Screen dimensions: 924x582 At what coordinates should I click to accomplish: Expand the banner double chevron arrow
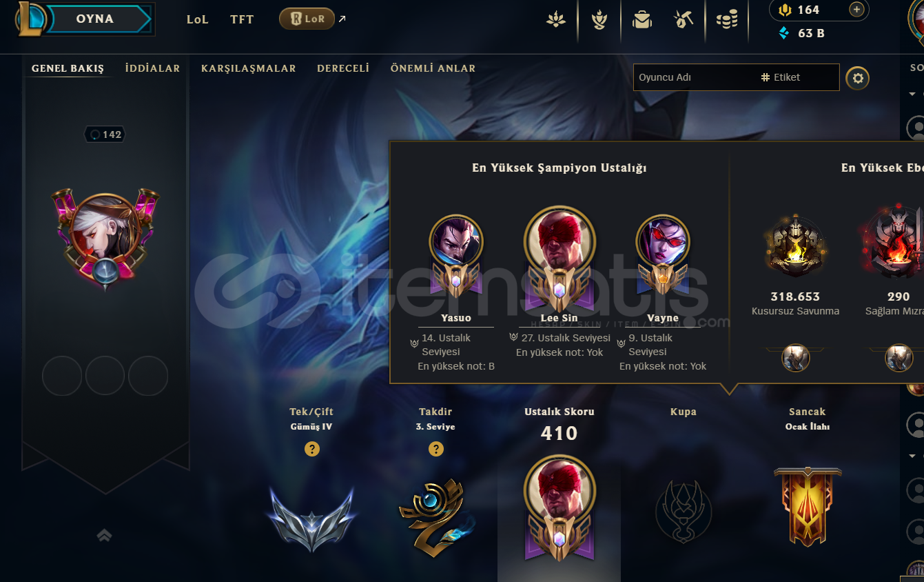pos(105,535)
